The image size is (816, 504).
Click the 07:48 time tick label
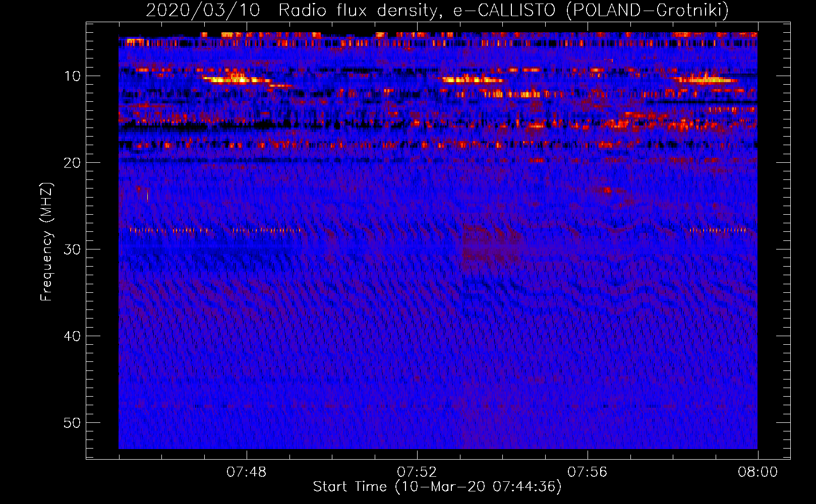pos(247,472)
